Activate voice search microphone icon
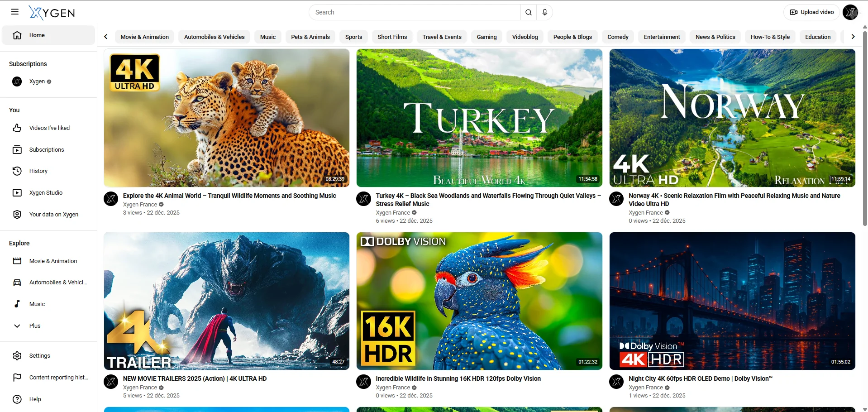 [x=545, y=12]
